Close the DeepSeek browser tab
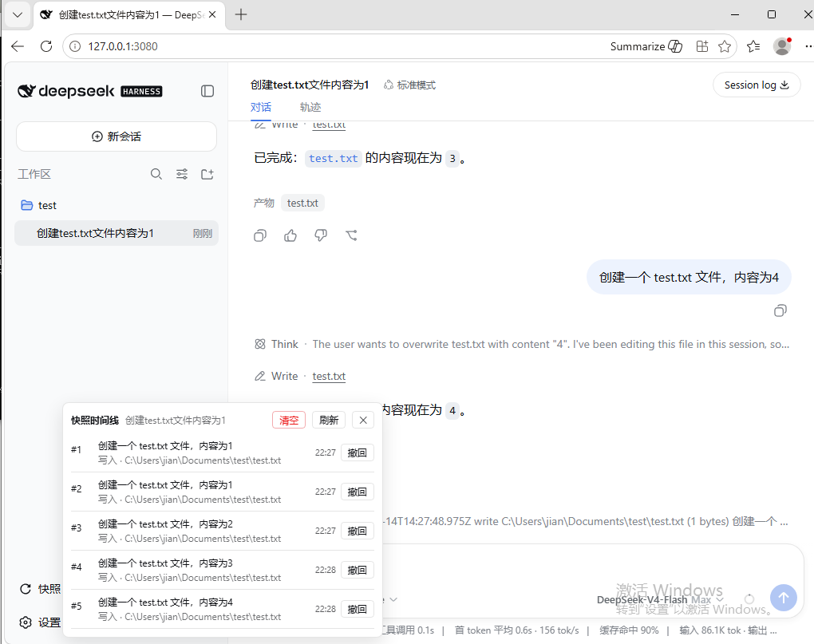 [212, 14]
